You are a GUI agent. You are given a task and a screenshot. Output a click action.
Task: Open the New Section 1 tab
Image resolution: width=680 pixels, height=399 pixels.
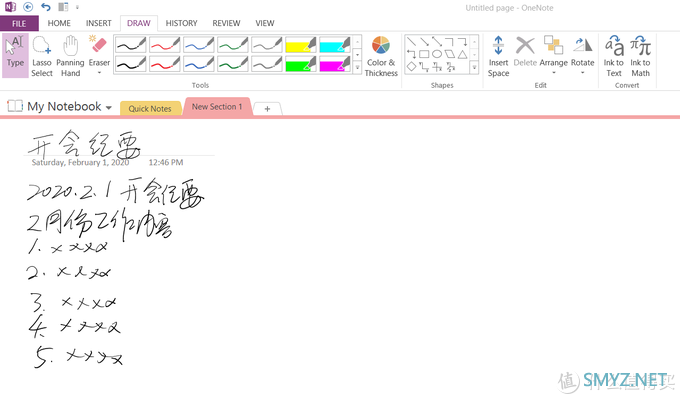217,107
